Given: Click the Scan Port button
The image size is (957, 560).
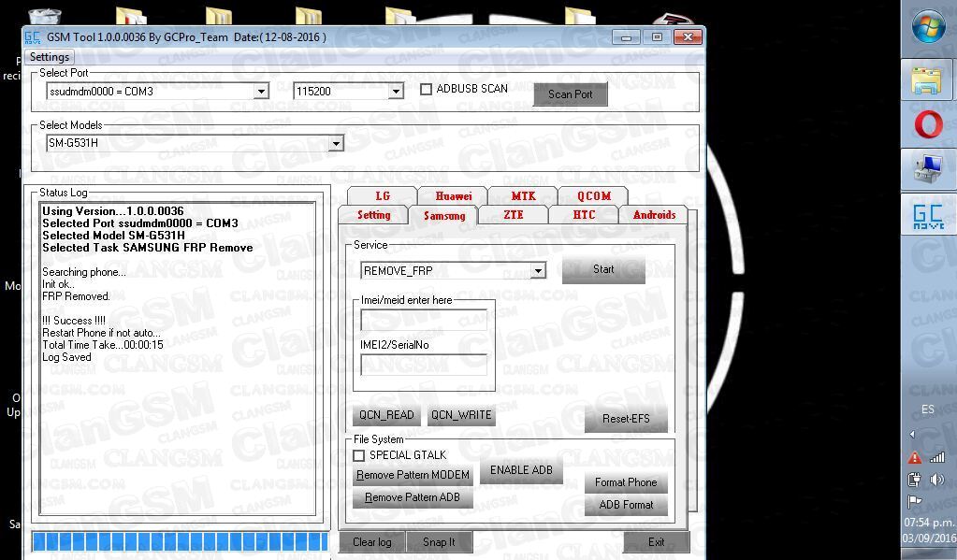Looking at the screenshot, I should (570, 94).
